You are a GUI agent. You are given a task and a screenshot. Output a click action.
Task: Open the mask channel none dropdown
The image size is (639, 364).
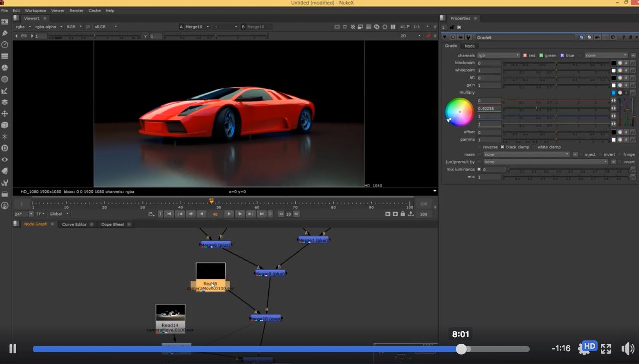pos(526,154)
